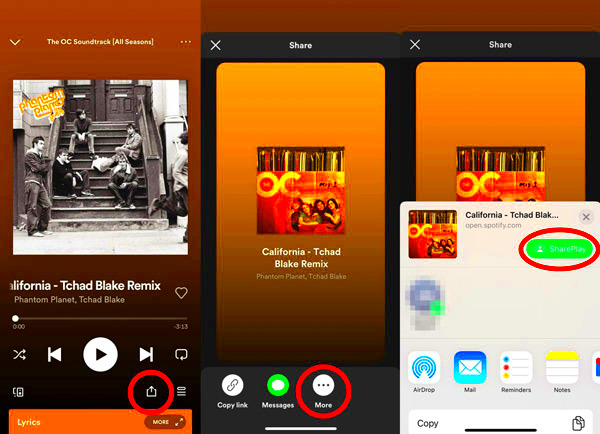Collapse the now playing view with down chevron
Viewport: 600px width, 434px height.
click(x=15, y=42)
